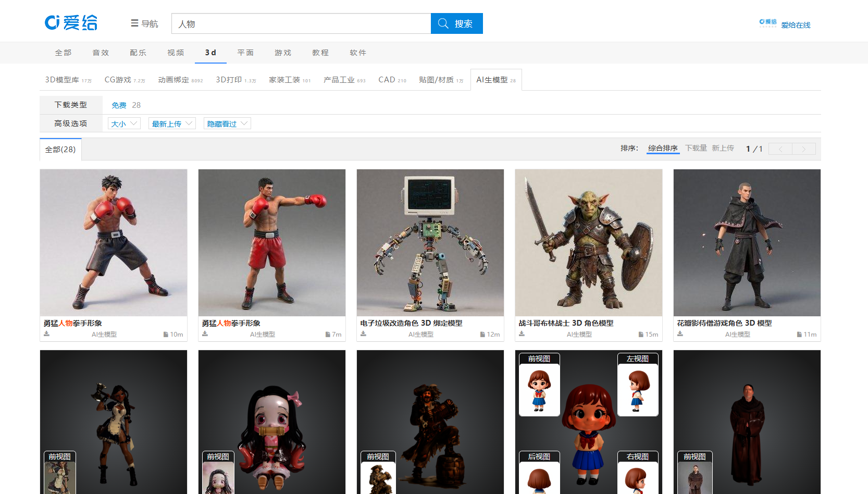Open the 花瓣影侍僧游戏角色 3D 模型 title
Image resolution: width=868 pixels, height=494 pixels.
(725, 323)
